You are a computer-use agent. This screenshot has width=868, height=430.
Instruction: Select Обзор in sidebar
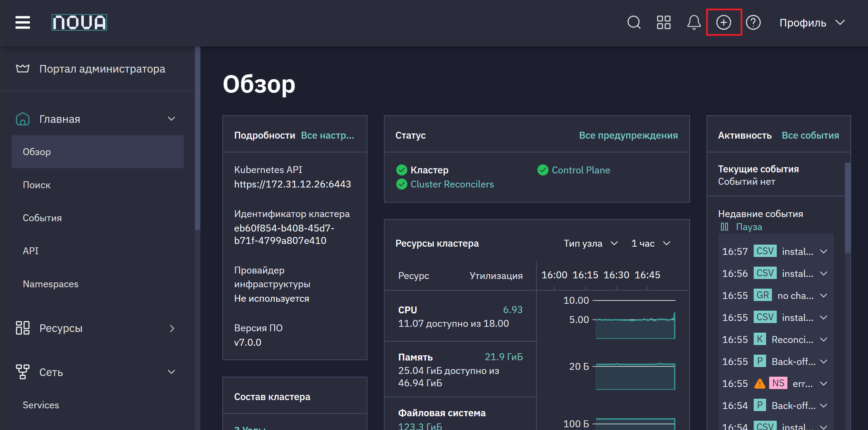[98, 152]
